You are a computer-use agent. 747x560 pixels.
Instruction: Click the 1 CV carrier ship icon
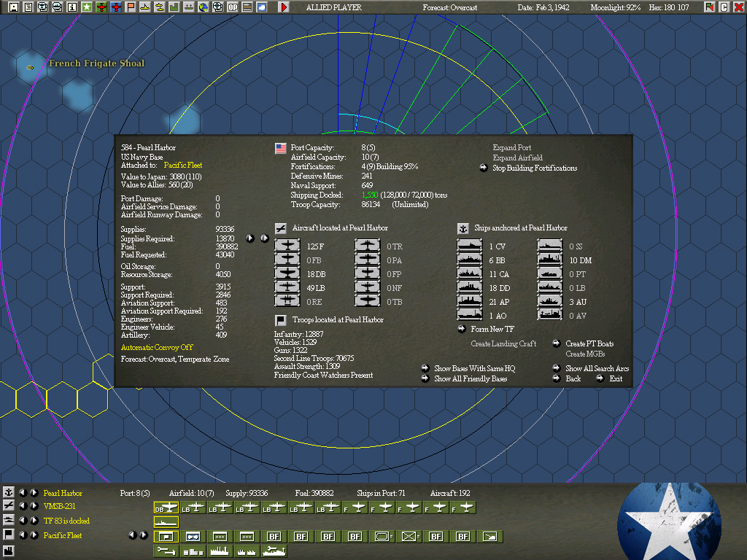tap(469, 246)
